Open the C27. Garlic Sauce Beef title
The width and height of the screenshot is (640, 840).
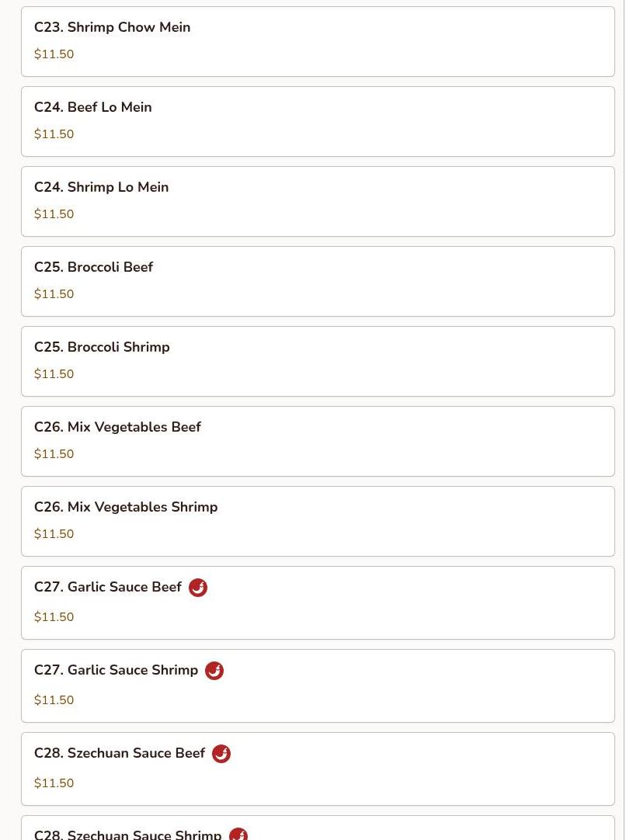pos(108,587)
